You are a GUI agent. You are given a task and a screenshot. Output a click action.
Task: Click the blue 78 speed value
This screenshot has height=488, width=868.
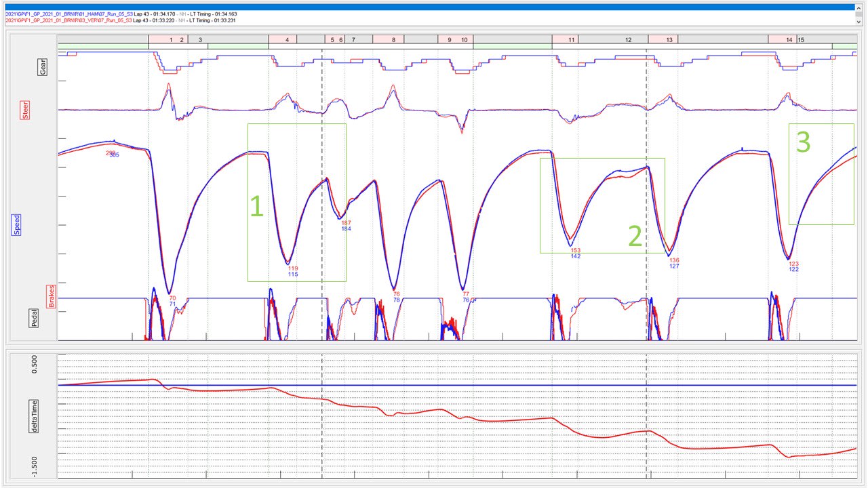(x=397, y=300)
